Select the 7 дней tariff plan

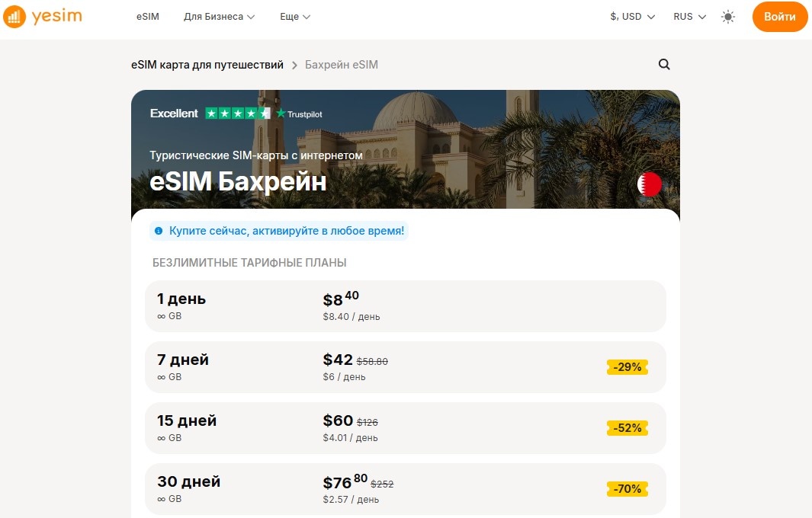click(x=405, y=366)
